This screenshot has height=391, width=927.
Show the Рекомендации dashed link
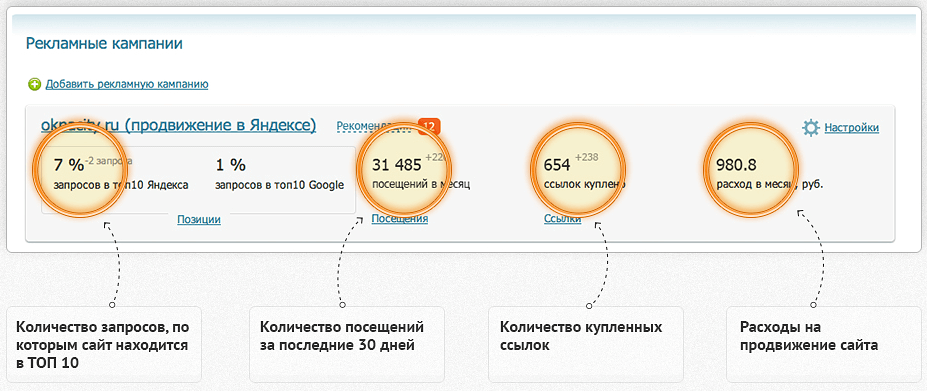tap(374, 127)
